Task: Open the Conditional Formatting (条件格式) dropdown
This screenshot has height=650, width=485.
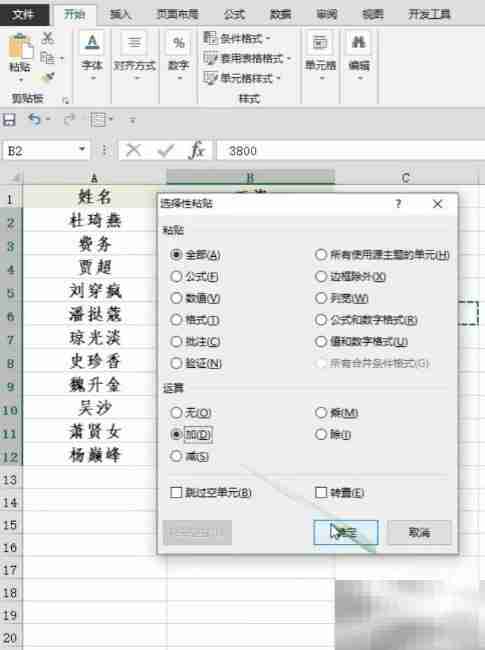Action: tap(238, 39)
